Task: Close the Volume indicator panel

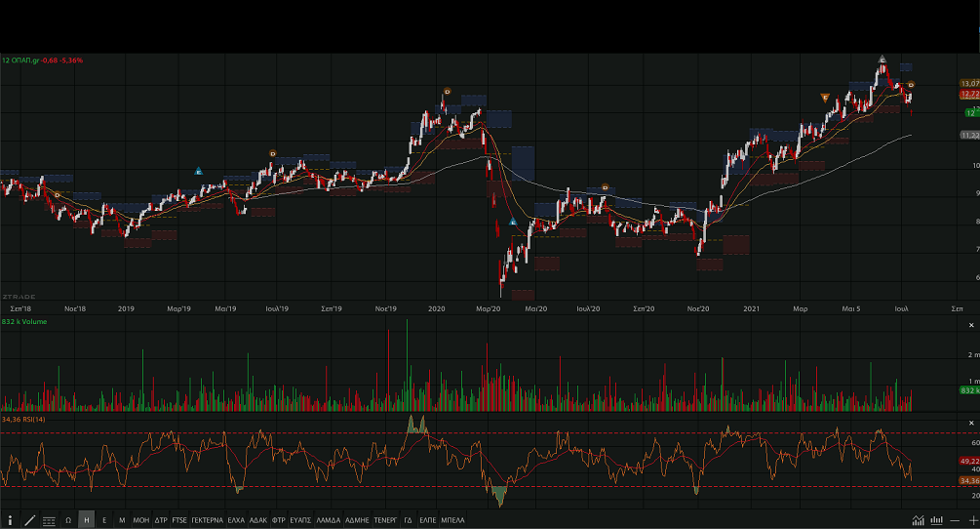Action: point(971,324)
